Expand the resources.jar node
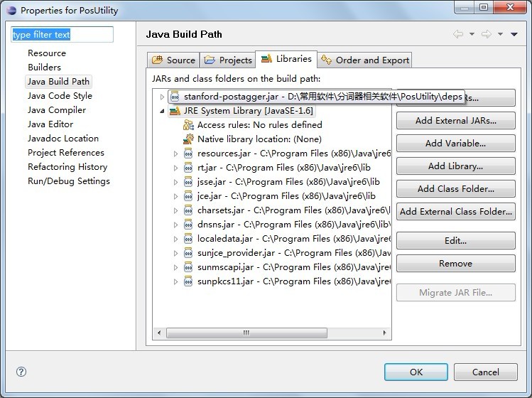The image size is (532, 398). point(175,154)
